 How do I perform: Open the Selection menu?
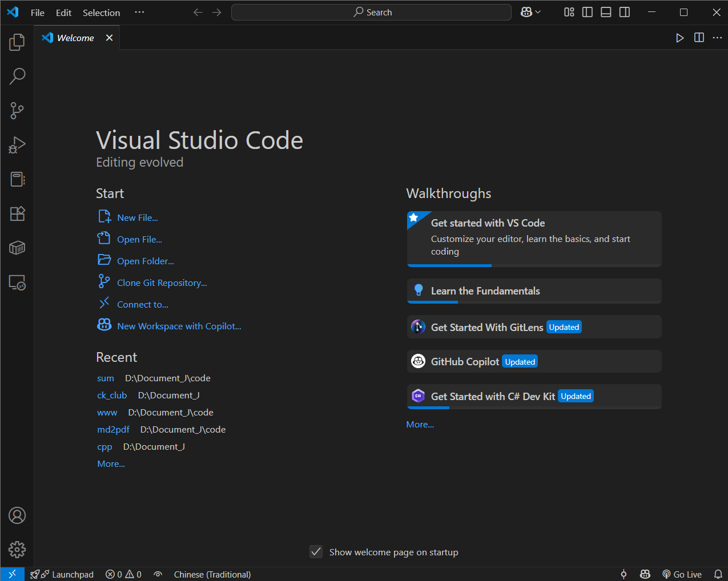[x=101, y=13]
